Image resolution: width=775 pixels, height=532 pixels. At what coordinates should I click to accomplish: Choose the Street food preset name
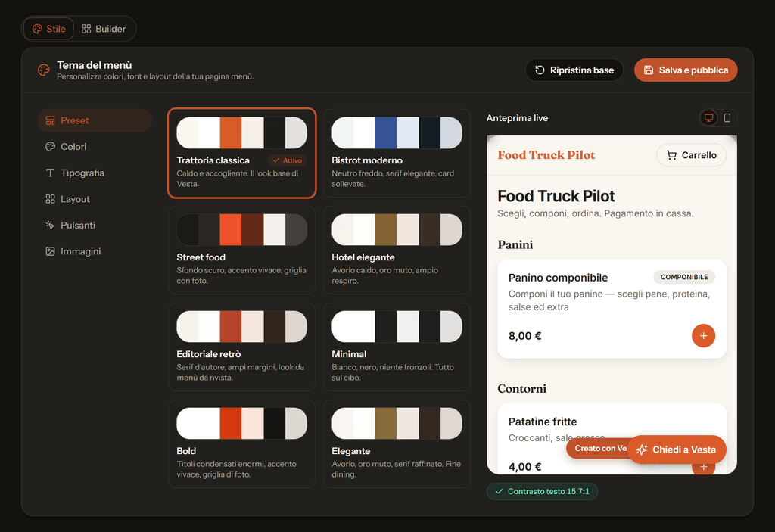(201, 257)
